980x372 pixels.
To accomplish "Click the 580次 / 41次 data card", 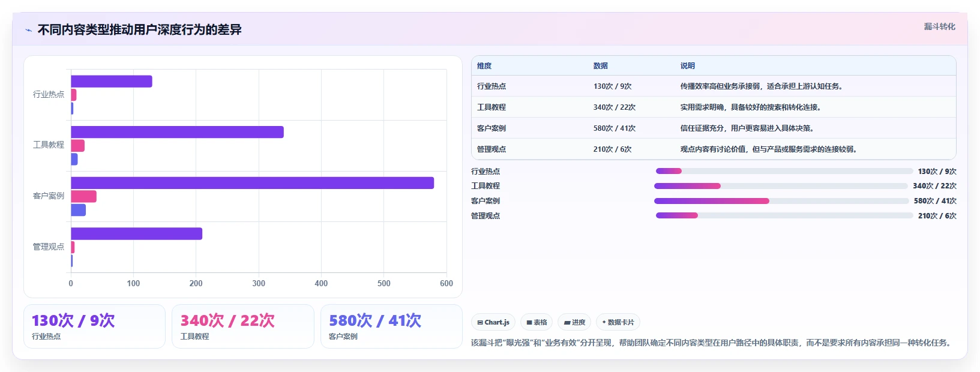I will click(x=391, y=326).
